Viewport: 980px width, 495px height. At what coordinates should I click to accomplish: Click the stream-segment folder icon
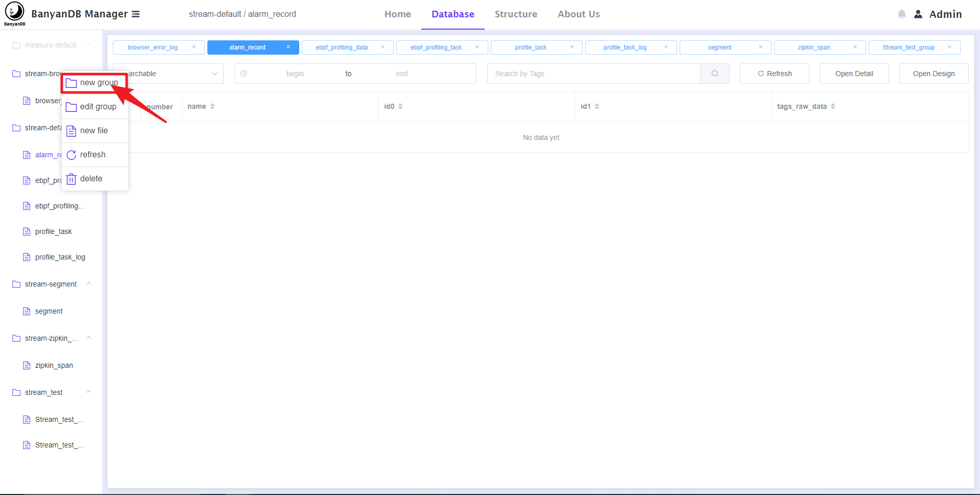16,284
